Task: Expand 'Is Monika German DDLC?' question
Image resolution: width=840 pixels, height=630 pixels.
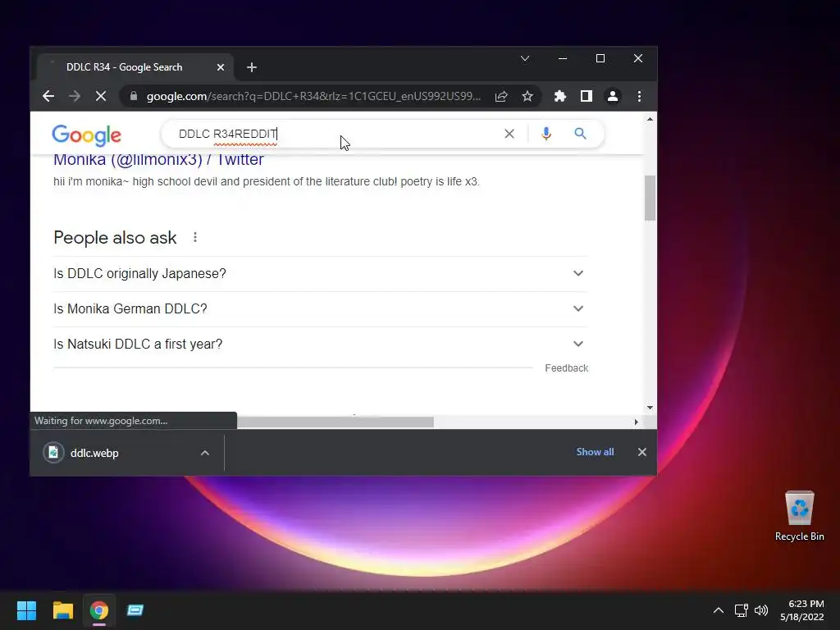Action: click(x=321, y=309)
